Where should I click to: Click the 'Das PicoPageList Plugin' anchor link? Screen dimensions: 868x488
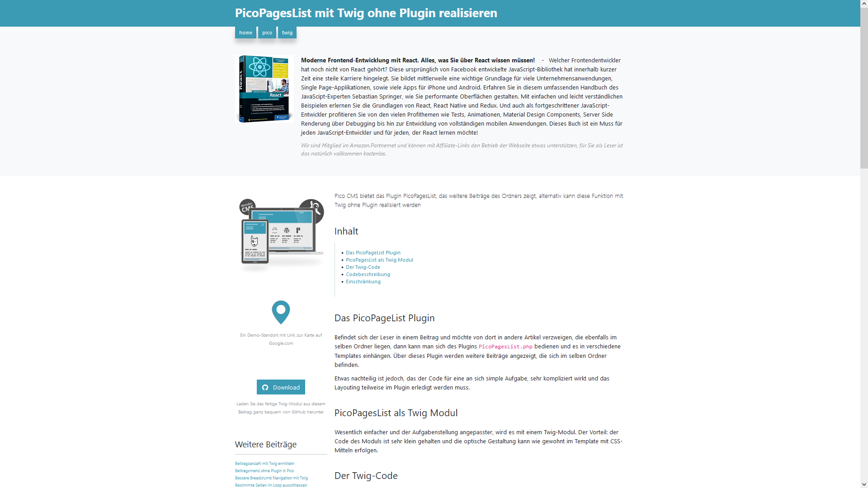[373, 252]
